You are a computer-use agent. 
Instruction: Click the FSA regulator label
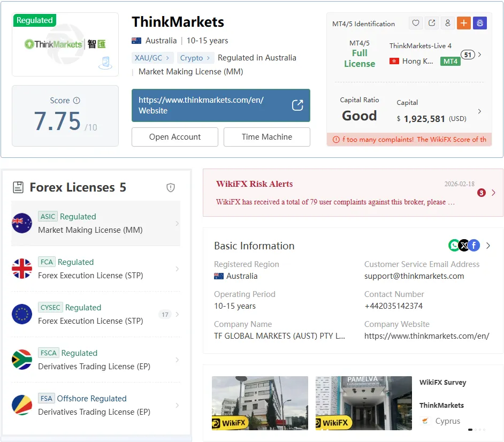[47, 398]
